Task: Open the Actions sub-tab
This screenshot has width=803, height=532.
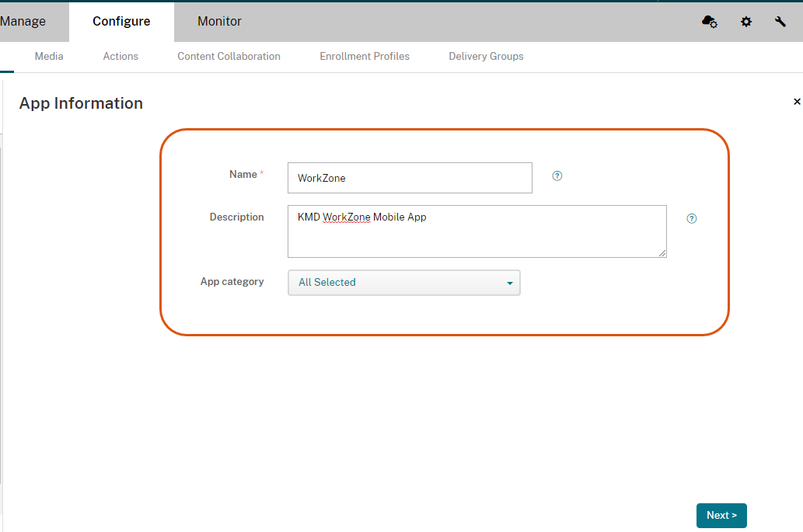Action: (x=120, y=56)
